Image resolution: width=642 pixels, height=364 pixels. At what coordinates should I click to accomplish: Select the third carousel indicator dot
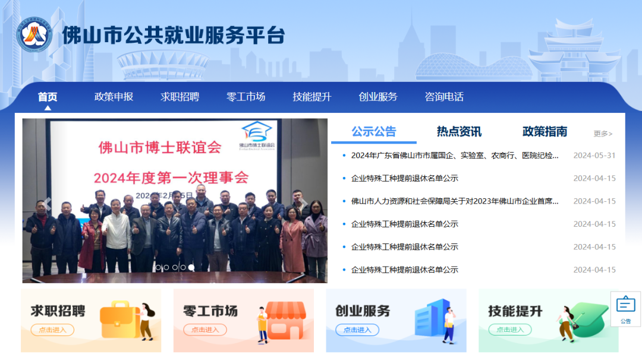click(x=175, y=268)
